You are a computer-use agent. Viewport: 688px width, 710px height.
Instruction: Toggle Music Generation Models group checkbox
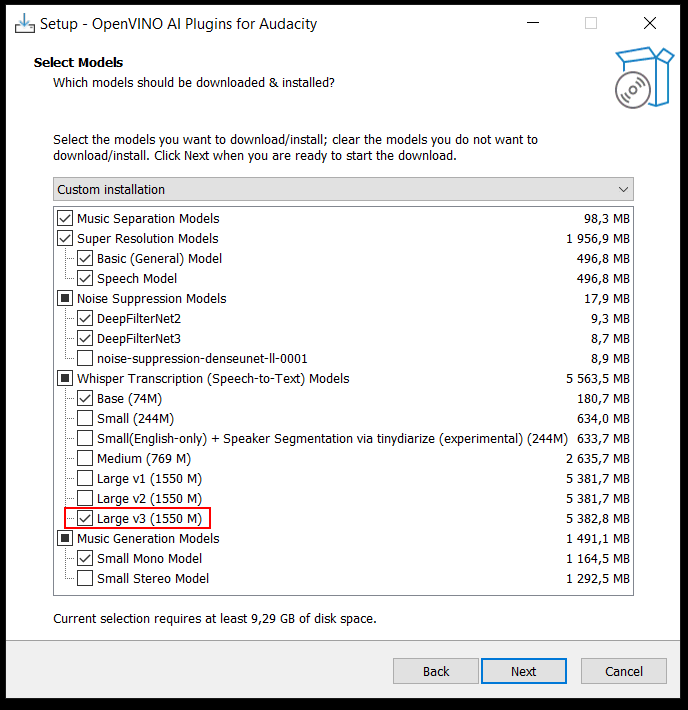click(65, 538)
